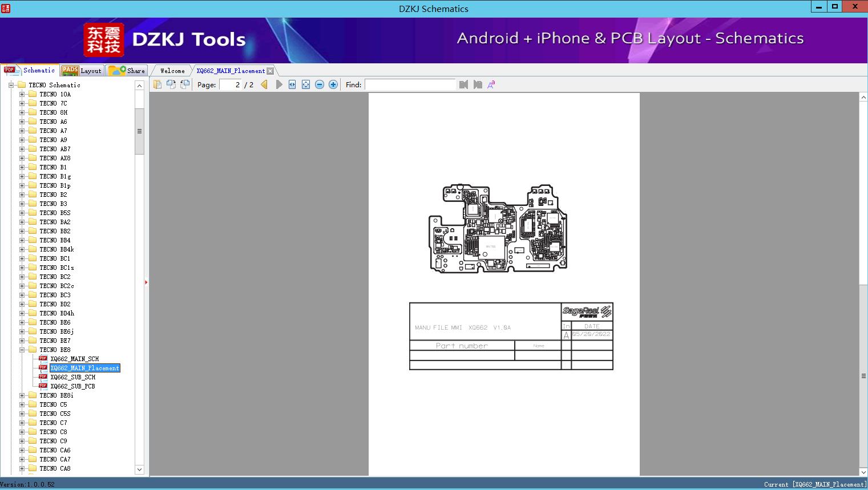Expand the TECNO BE8i folder
The width and height of the screenshot is (868, 490).
coord(22,395)
